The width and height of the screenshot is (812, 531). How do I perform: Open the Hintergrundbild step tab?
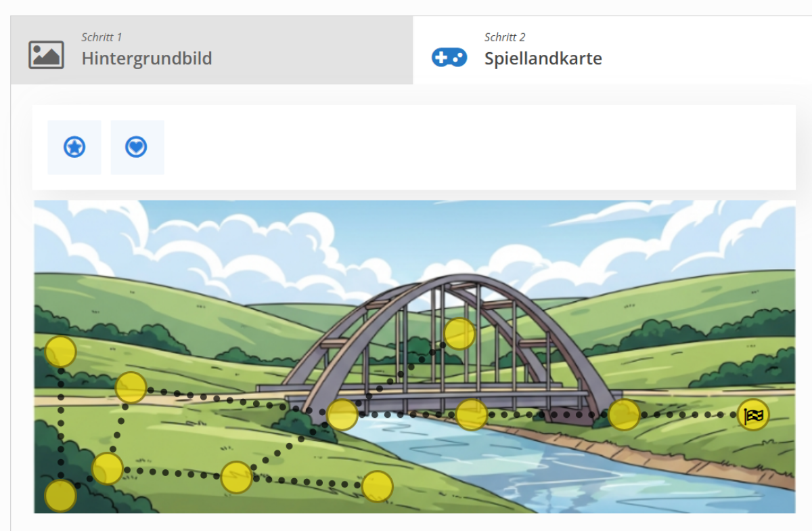tap(212, 50)
